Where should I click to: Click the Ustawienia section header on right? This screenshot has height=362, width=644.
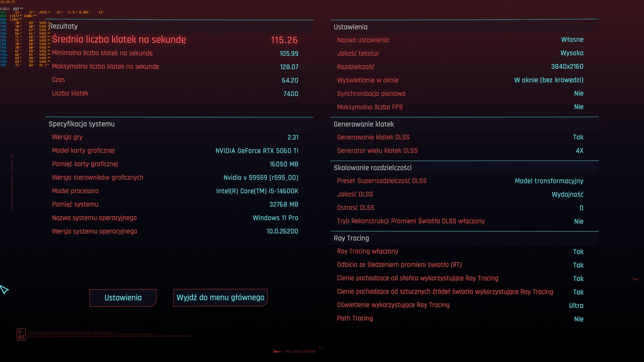coord(350,27)
